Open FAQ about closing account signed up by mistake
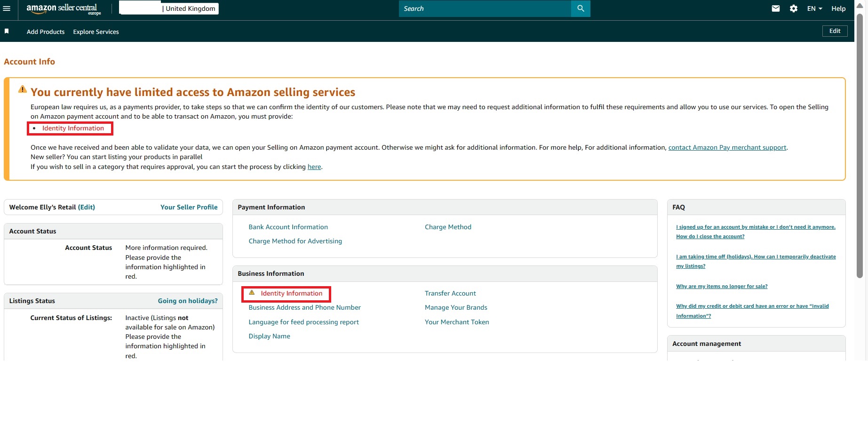The width and height of the screenshot is (868, 441). coord(756,232)
